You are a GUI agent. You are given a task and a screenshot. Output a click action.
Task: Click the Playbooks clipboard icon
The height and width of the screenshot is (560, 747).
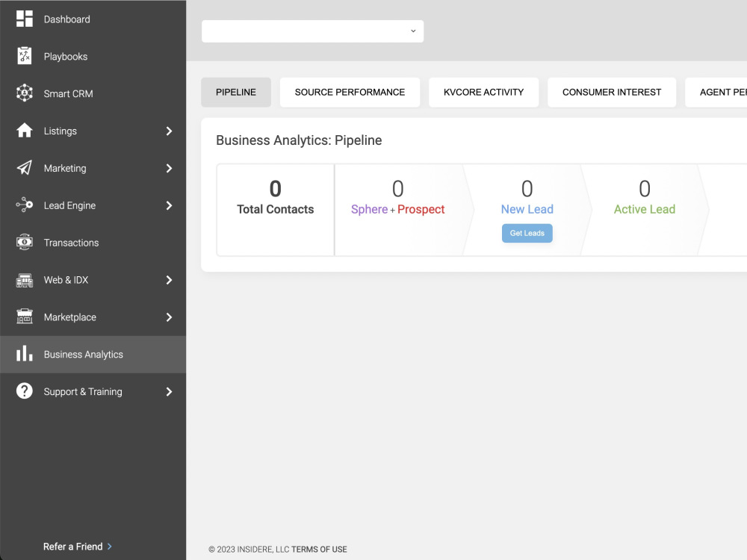point(25,56)
